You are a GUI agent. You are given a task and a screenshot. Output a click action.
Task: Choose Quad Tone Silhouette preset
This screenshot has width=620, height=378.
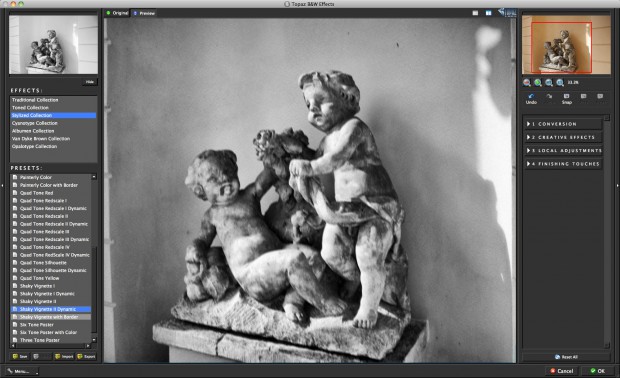pyautogui.click(x=51, y=263)
